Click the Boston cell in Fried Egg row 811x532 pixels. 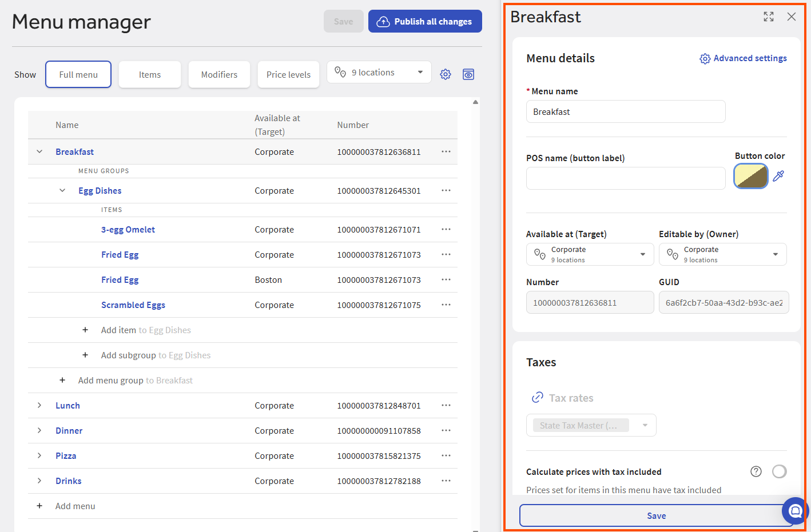(268, 279)
